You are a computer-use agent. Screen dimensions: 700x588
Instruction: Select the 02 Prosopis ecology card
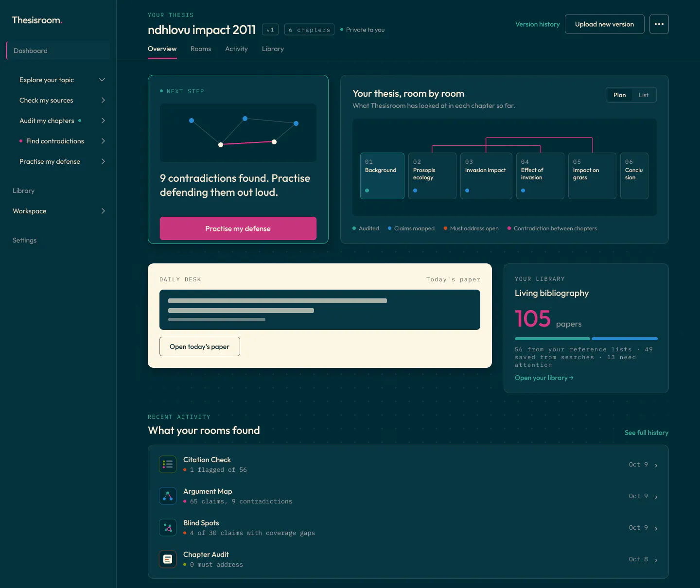432,176
